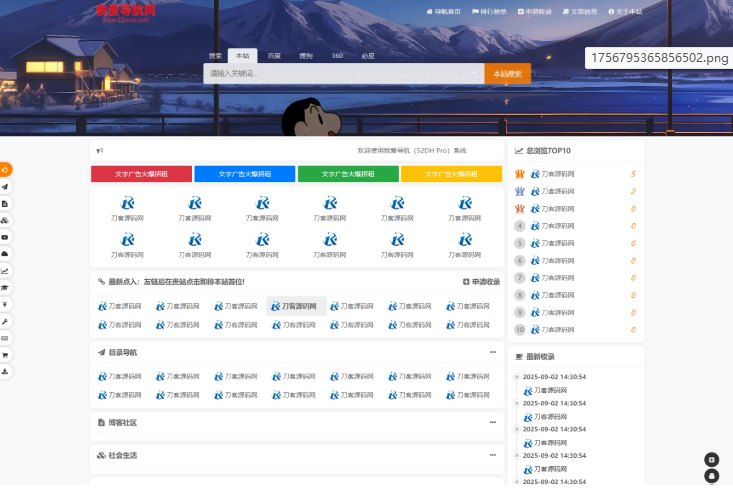Click the wrench tool sidebar icon
The image size is (733, 504).
[x=5, y=321]
